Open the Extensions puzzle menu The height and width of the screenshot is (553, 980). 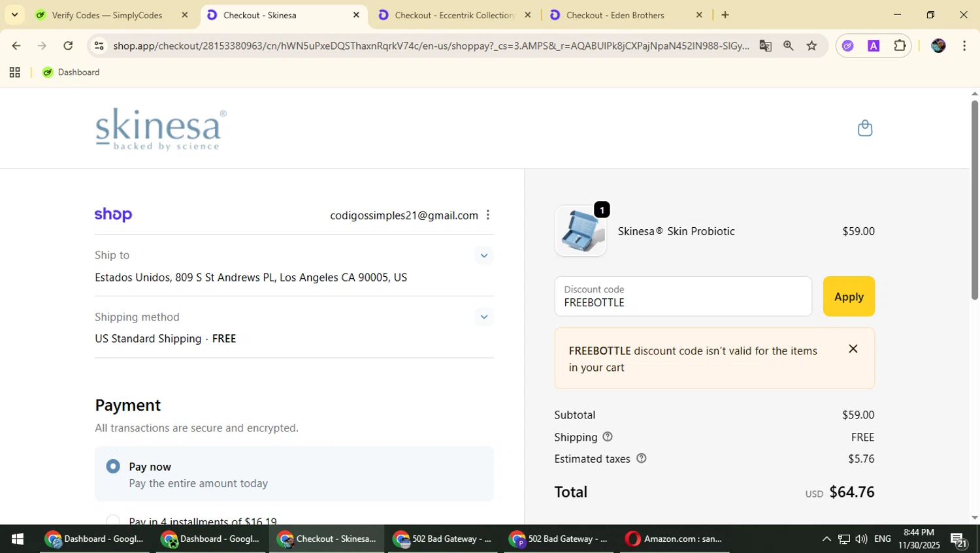coord(900,46)
